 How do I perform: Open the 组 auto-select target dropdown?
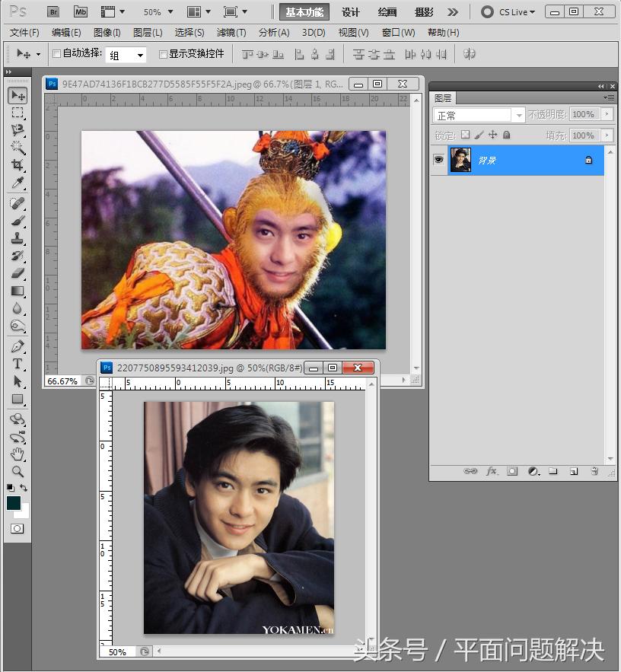(x=126, y=55)
